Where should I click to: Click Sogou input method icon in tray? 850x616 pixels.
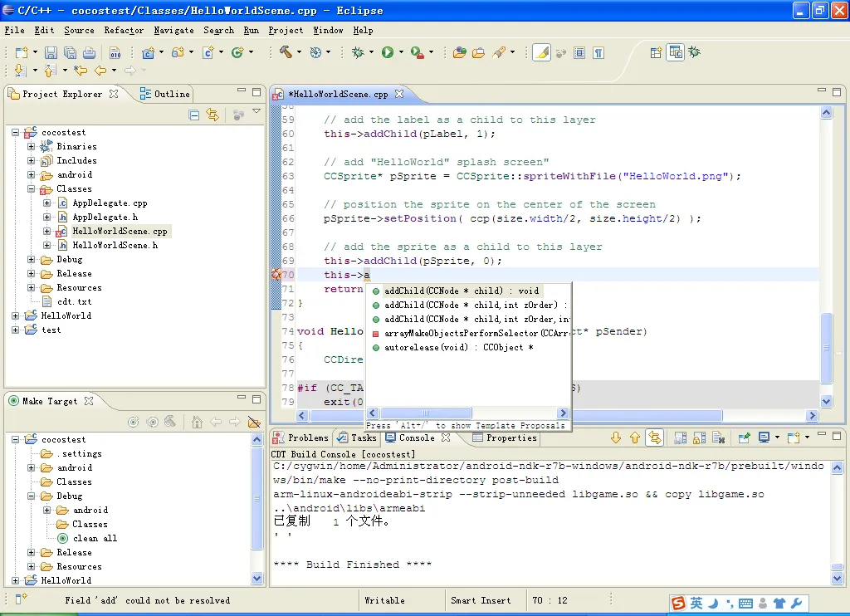678,603
